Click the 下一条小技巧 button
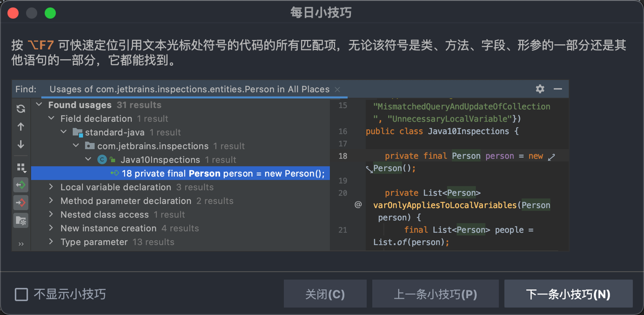The height and width of the screenshot is (315, 644). click(569, 294)
